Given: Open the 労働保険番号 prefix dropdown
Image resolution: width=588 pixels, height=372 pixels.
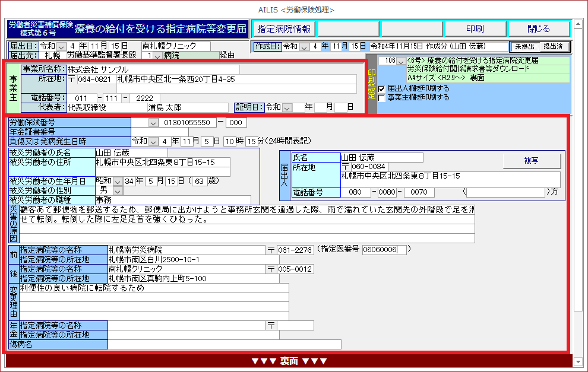Looking at the screenshot, I should pyautogui.click(x=153, y=123).
